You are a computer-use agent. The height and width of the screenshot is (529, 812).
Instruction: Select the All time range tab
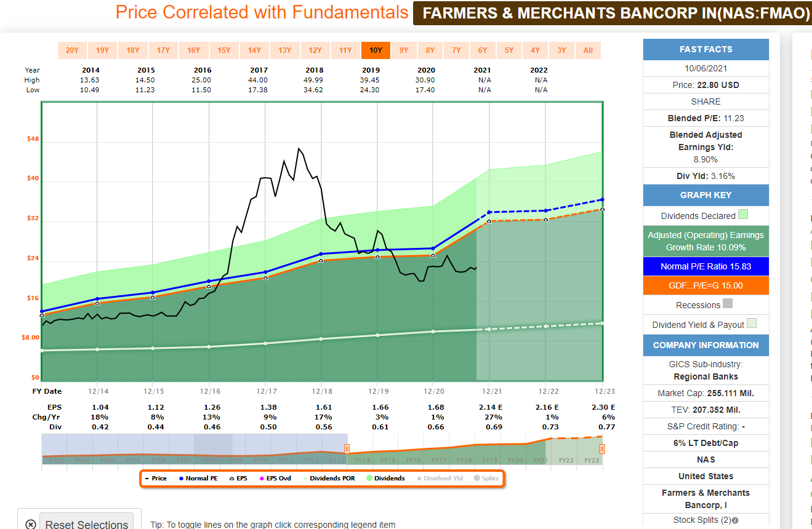(588, 50)
